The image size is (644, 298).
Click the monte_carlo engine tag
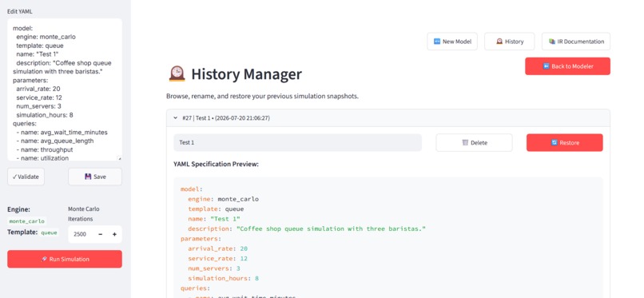pyautogui.click(x=26, y=221)
